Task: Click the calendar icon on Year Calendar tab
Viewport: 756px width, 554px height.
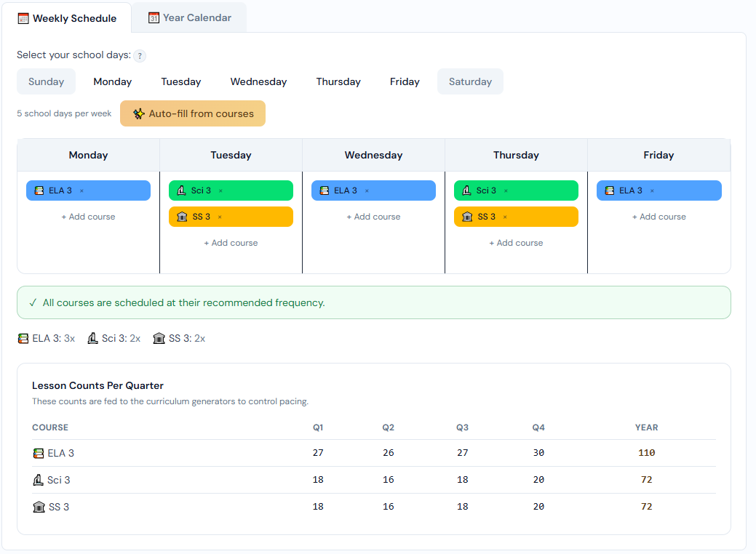Action: (x=154, y=18)
